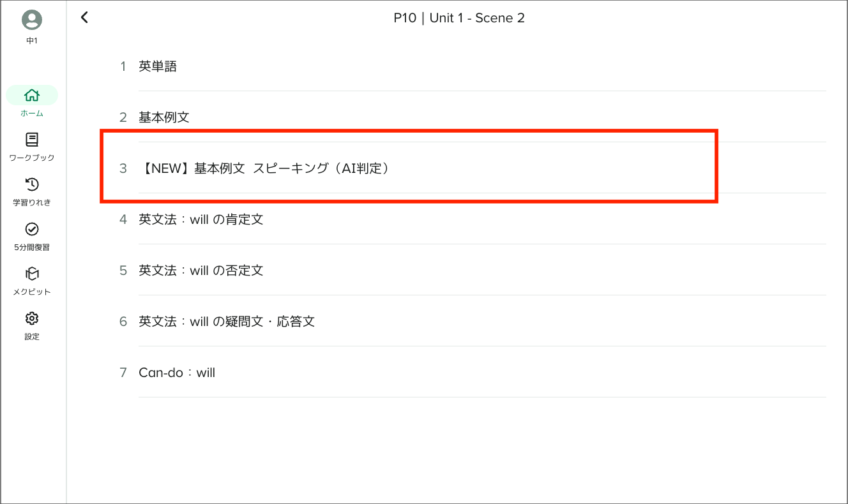Click the 設定 label in sidebar
The width and height of the screenshot is (848, 504).
pyautogui.click(x=32, y=336)
